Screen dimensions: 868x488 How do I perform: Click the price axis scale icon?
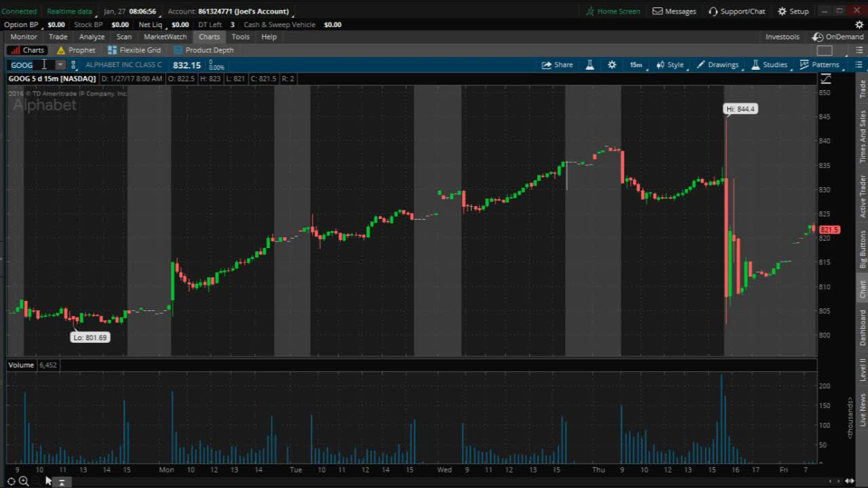click(826, 79)
